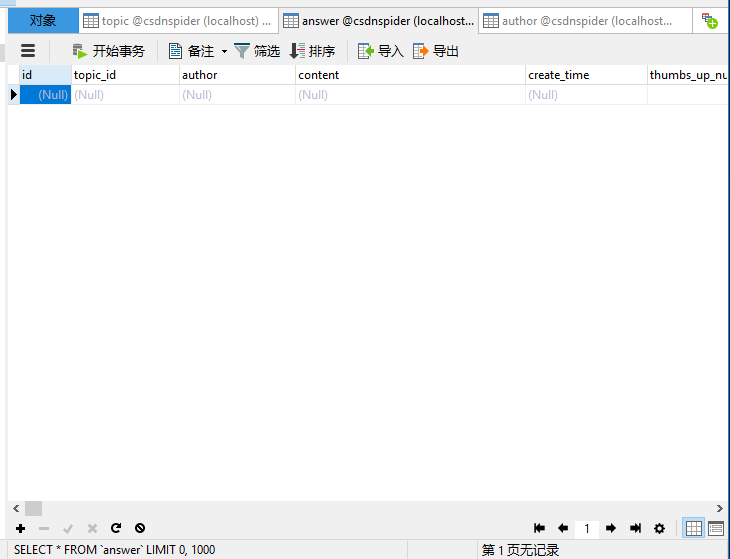Switch to grid view

pos(693,528)
